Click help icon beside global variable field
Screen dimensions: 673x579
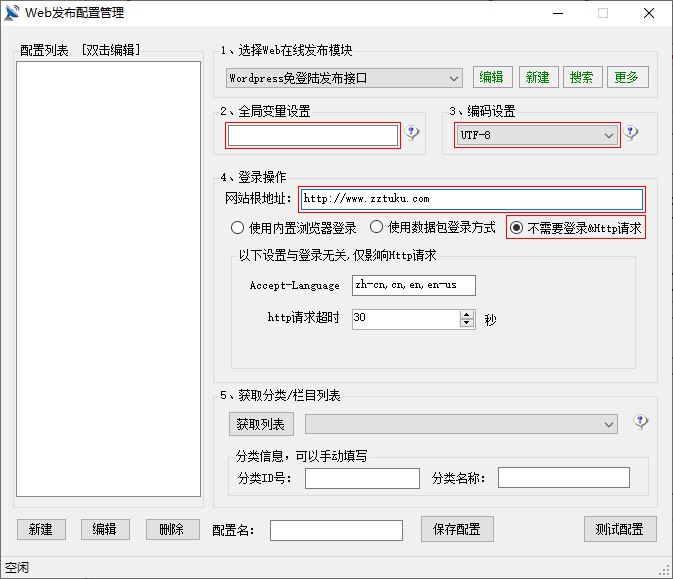click(412, 134)
